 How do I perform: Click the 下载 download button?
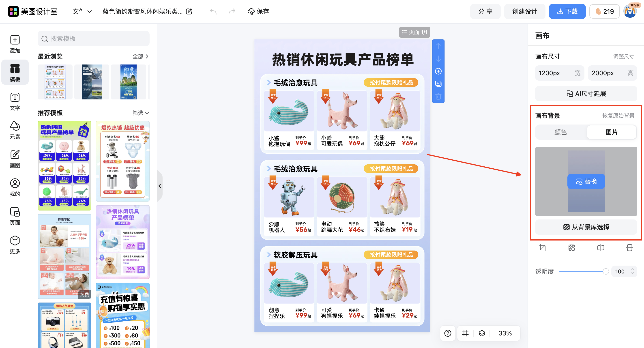[x=567, y=11]
